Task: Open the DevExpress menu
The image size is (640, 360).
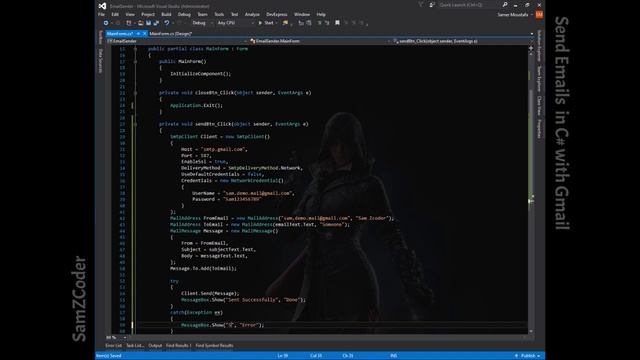Action: tap(277, 14)
